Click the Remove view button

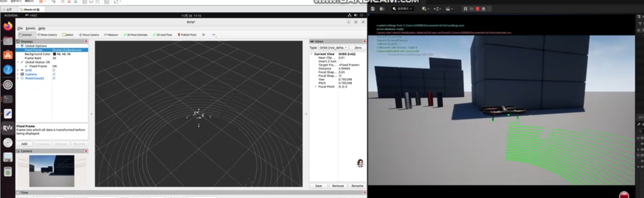pos(338,186)
